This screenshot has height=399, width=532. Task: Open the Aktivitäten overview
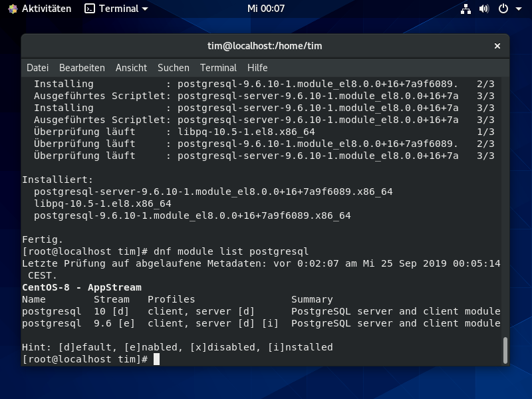pos(47,9)
